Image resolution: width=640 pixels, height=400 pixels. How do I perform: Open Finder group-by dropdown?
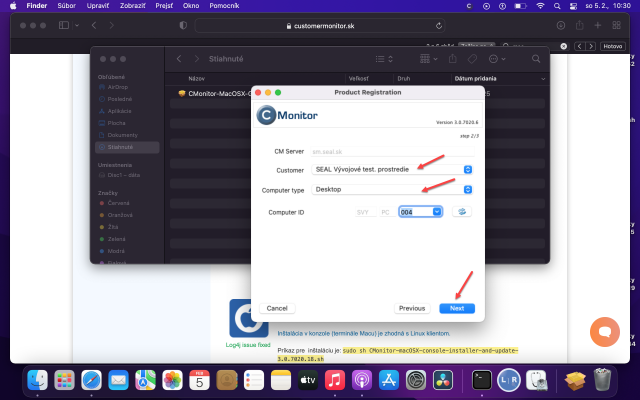(429, 59)
